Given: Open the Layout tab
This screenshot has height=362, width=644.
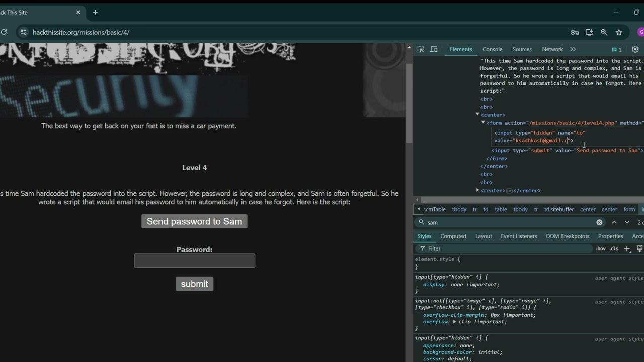Looking at the screenshot, I should tap(484, 236).
